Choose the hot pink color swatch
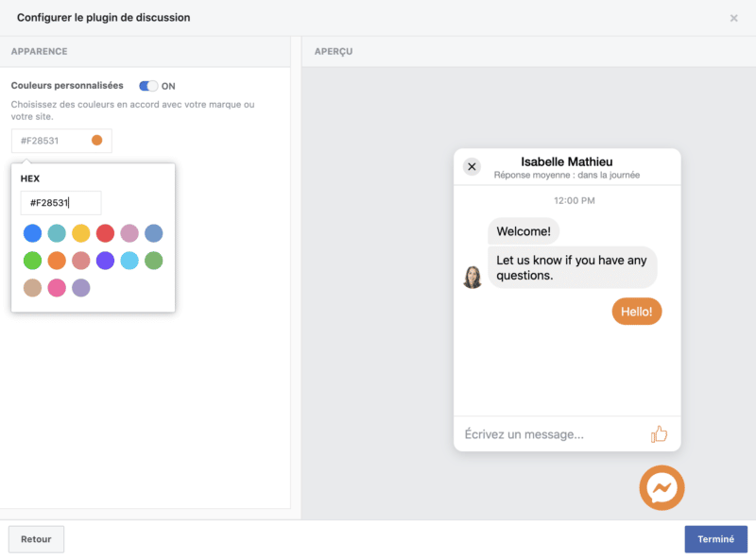The width and height of the screenshot is (756, 559). [x=57, y=288]
